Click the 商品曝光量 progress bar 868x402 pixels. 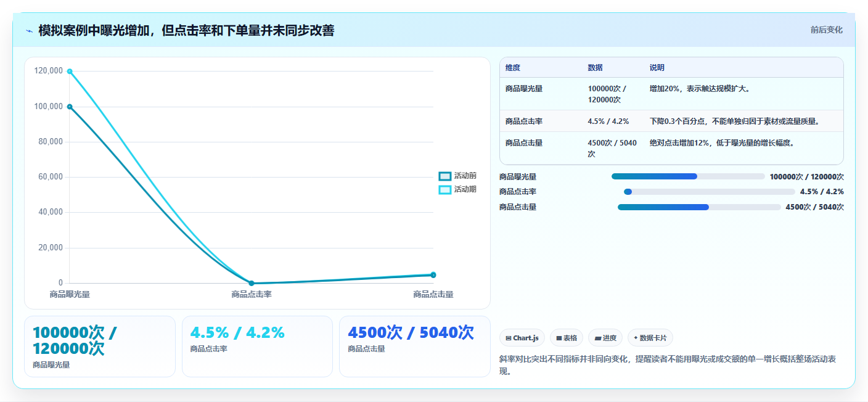(688, 176)
